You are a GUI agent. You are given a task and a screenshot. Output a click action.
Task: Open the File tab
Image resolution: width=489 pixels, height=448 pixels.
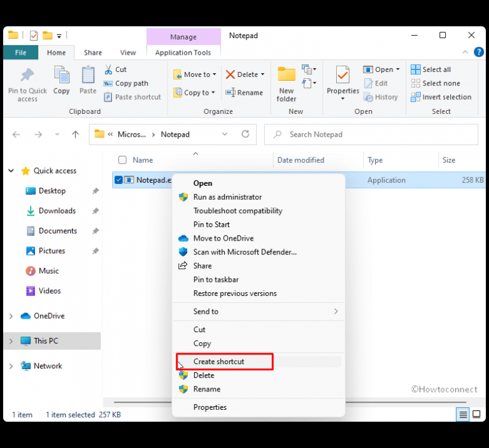20,52
